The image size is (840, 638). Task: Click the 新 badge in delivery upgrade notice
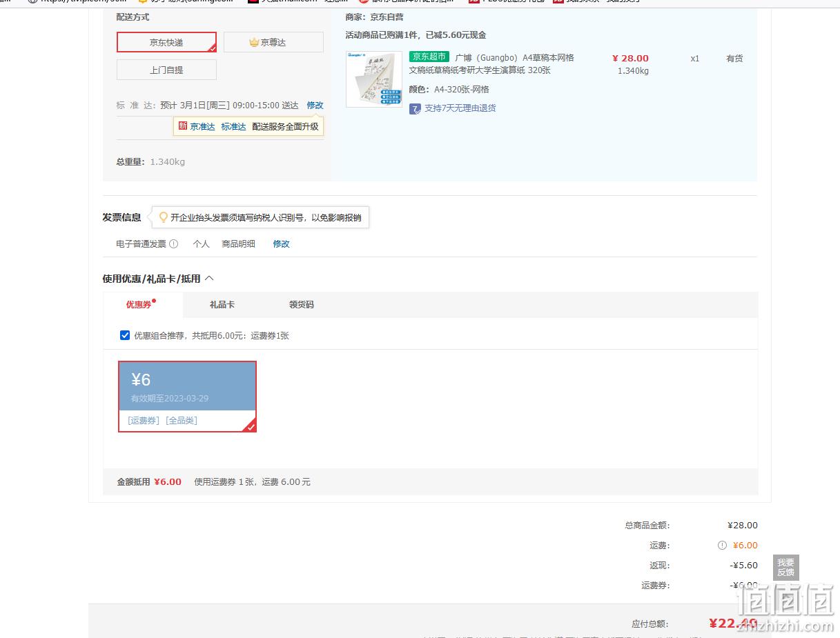(x=183, y=126)
